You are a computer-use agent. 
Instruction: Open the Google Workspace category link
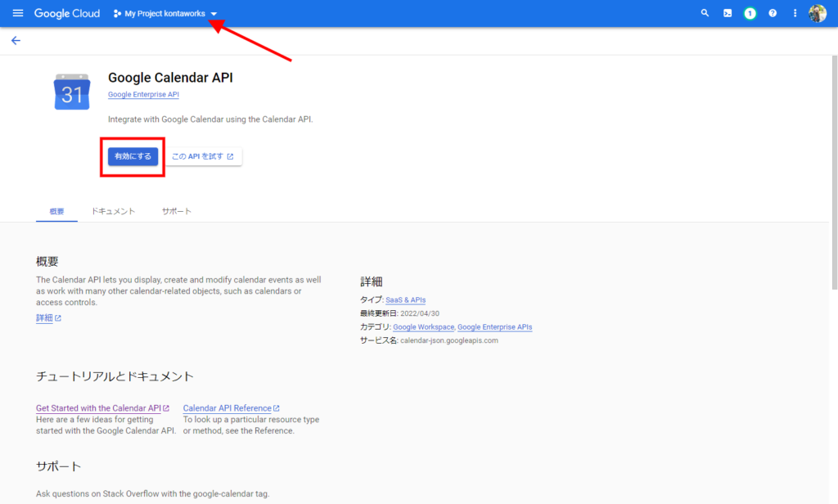tap(423, 327)
